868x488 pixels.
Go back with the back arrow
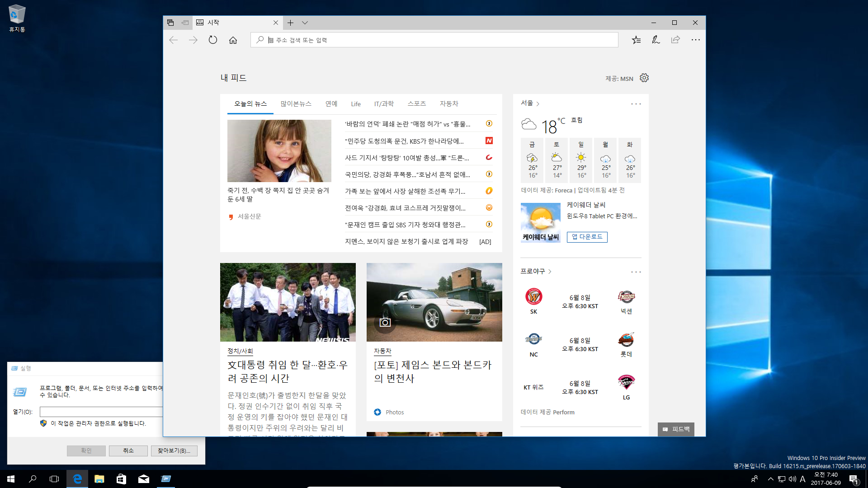[x=174, y=40]
